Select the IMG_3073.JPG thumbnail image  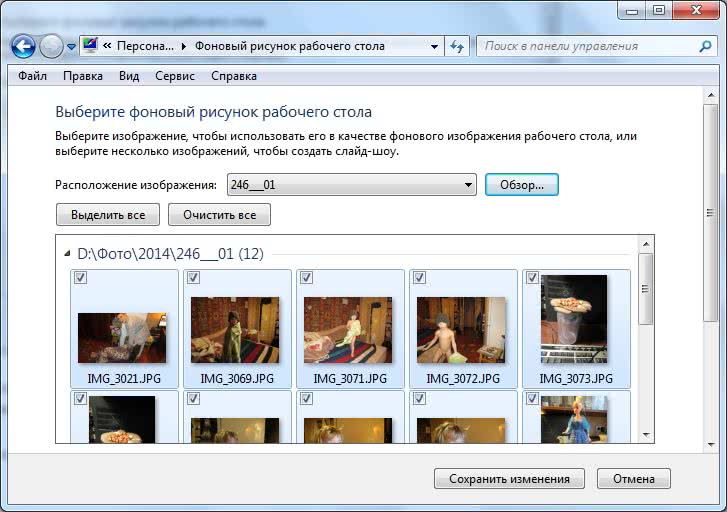coord(574,319)
